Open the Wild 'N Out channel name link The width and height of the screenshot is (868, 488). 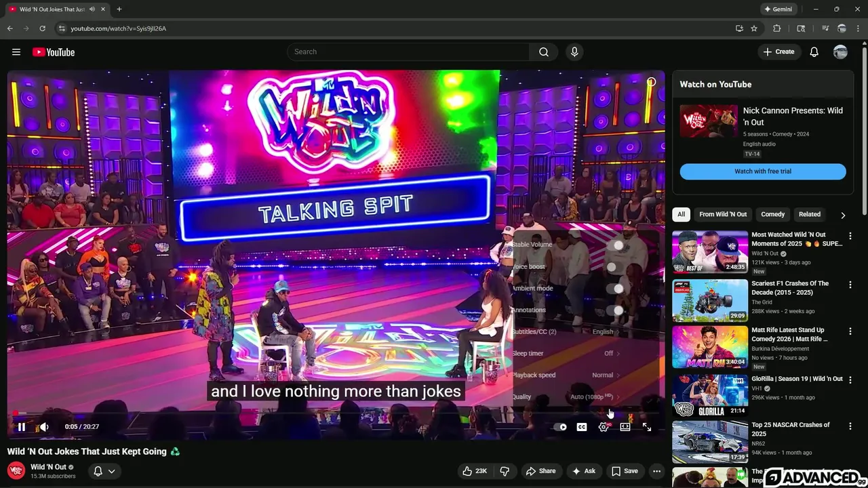[x=48, y=467]
